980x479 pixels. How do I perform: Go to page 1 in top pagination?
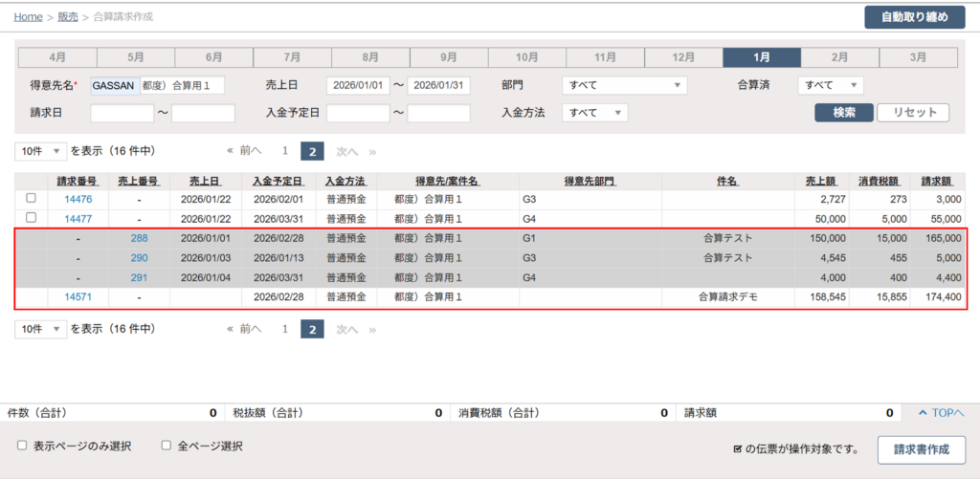pos(284,151)
